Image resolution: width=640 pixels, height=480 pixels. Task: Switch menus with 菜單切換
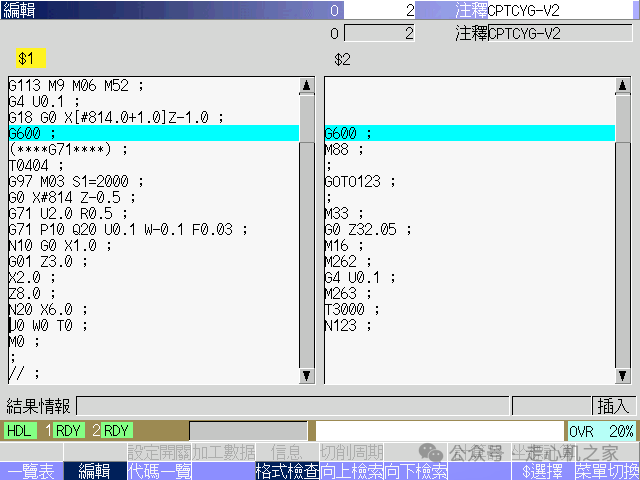pyautogui.click(x=608, y=471)
